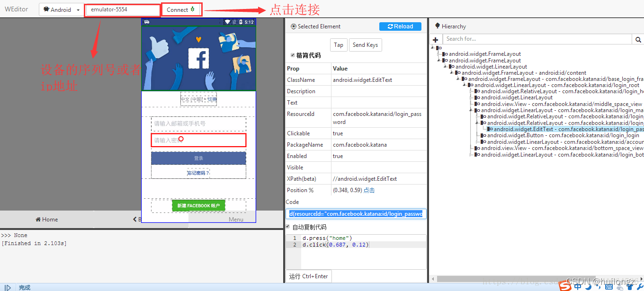This screenshot has height=291, width=644.
Task: Click the Facebook logo on device screen
Action: pos(198,59)
